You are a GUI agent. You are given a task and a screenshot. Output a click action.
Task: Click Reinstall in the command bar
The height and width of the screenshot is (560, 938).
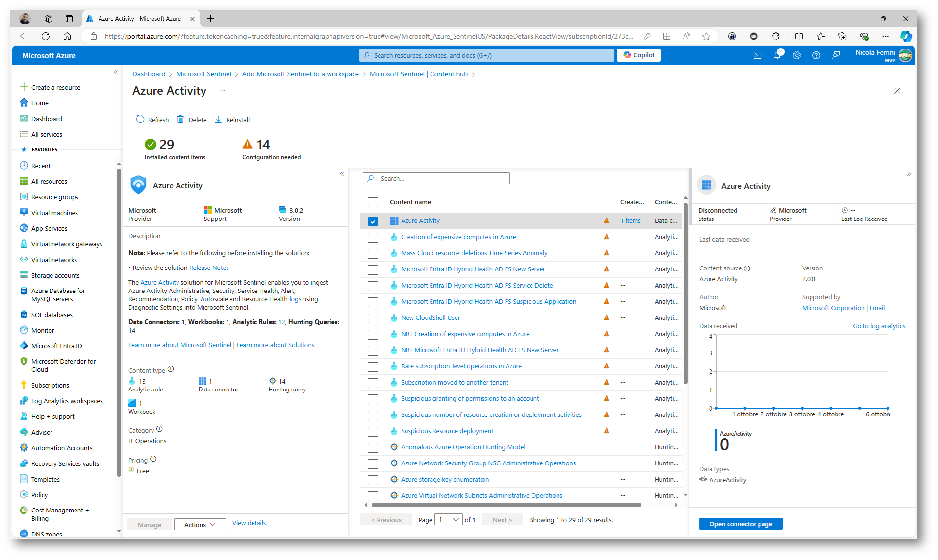pyautogui.click(x=232, y=120)
